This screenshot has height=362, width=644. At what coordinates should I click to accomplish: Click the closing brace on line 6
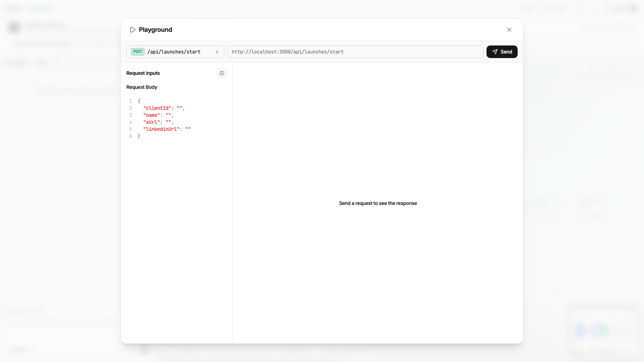[139, 136]
